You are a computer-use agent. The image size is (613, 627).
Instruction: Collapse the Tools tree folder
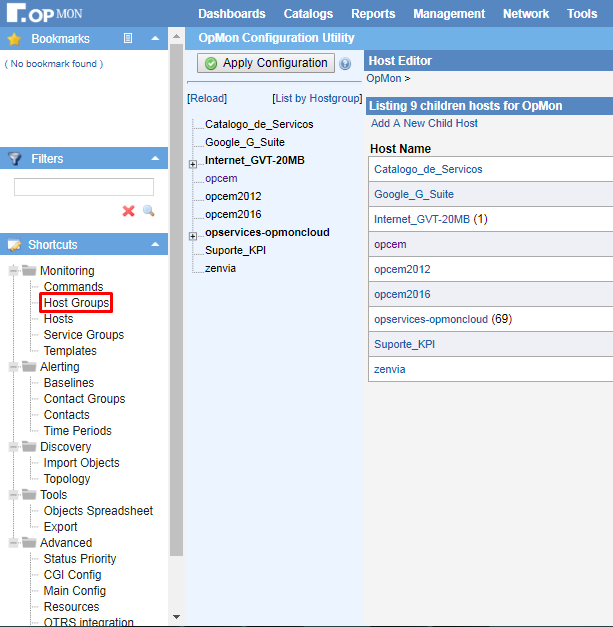click(x=14, y=495)
